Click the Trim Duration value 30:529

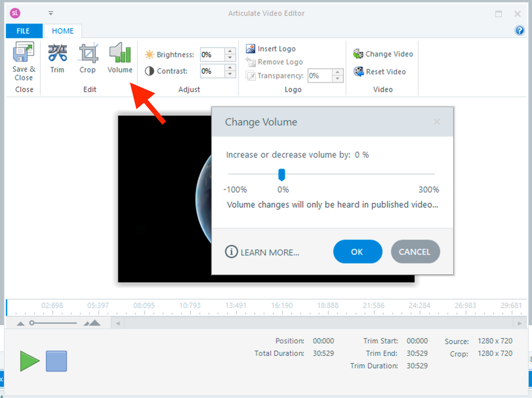pos(417,366)
